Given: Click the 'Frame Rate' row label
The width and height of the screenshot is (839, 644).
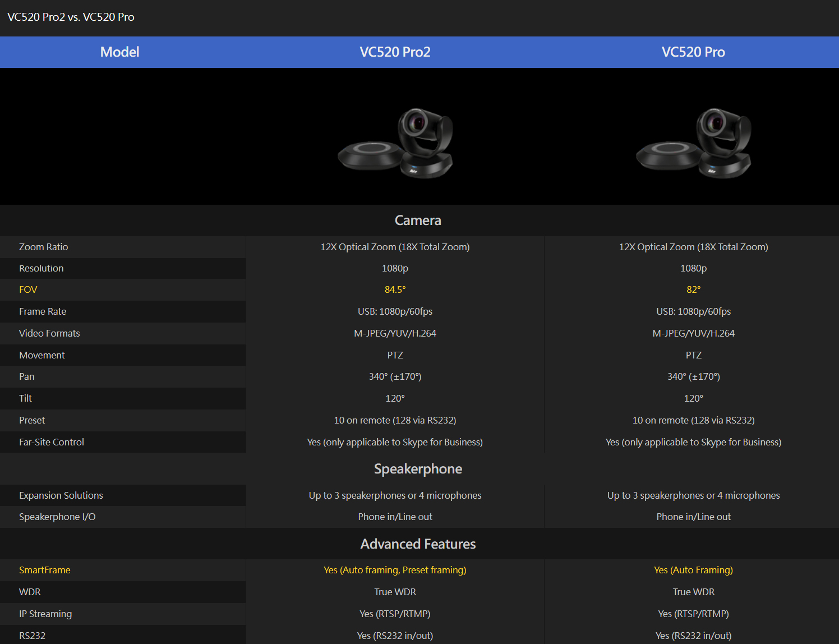Looking at the screenshot, I should [43, 311].
